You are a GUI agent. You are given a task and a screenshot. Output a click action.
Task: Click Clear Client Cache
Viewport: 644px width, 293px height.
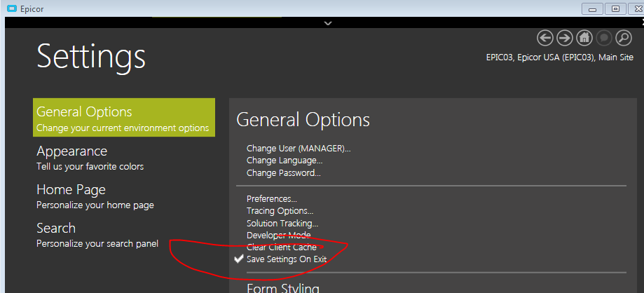(282, 247)
